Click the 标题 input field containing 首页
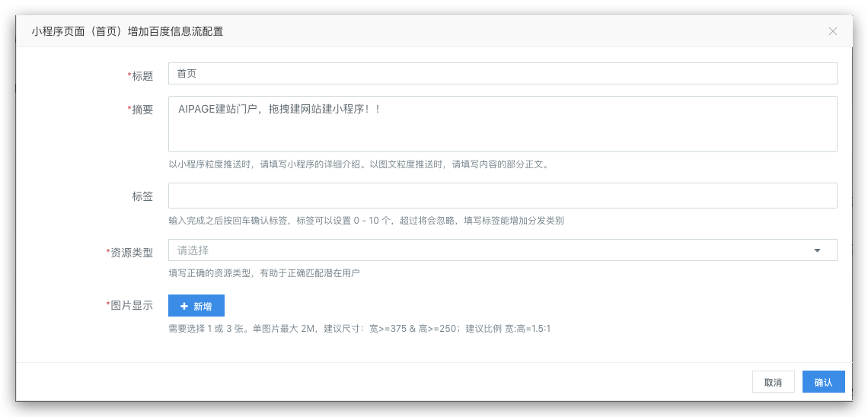 (x=503, y=74)
